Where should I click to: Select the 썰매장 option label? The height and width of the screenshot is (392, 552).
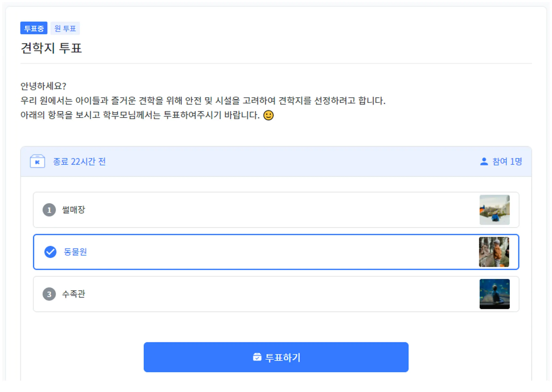click(x=74, y=210)
